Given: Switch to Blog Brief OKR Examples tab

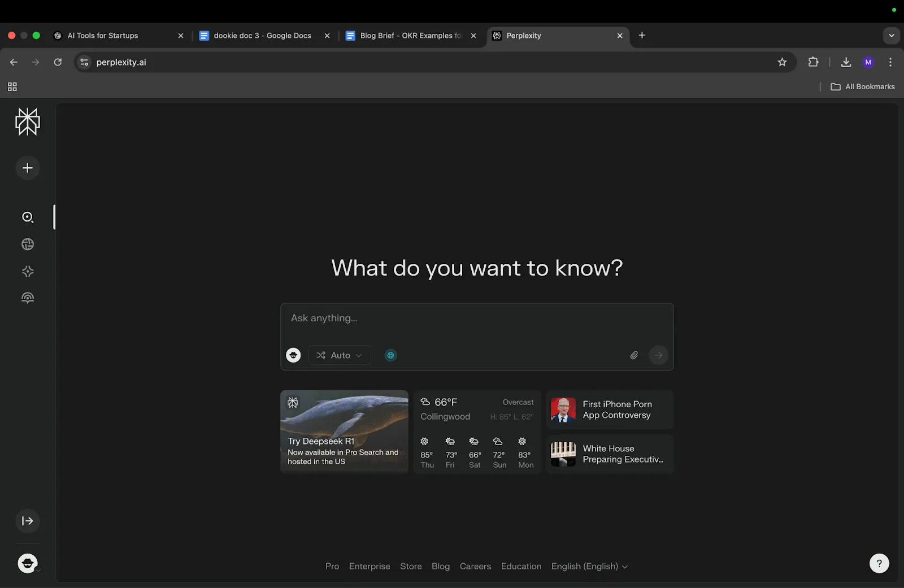Looking at the screenshot, I should [411, 36].
